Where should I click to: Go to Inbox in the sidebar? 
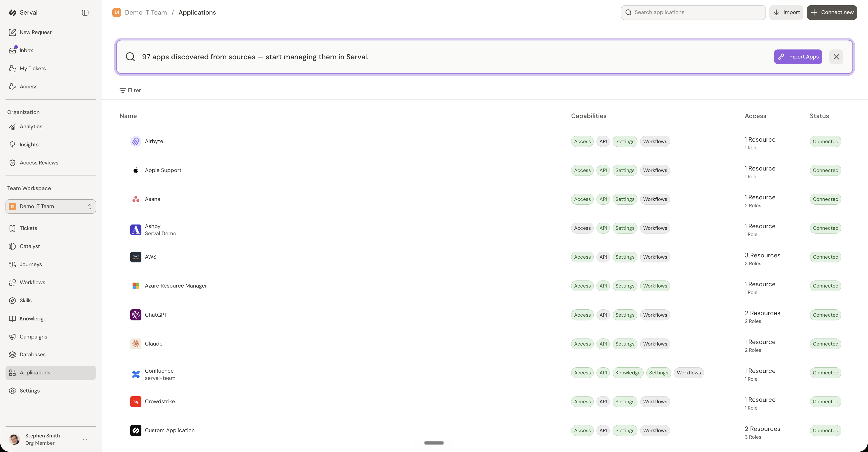[x=50, y=50]
